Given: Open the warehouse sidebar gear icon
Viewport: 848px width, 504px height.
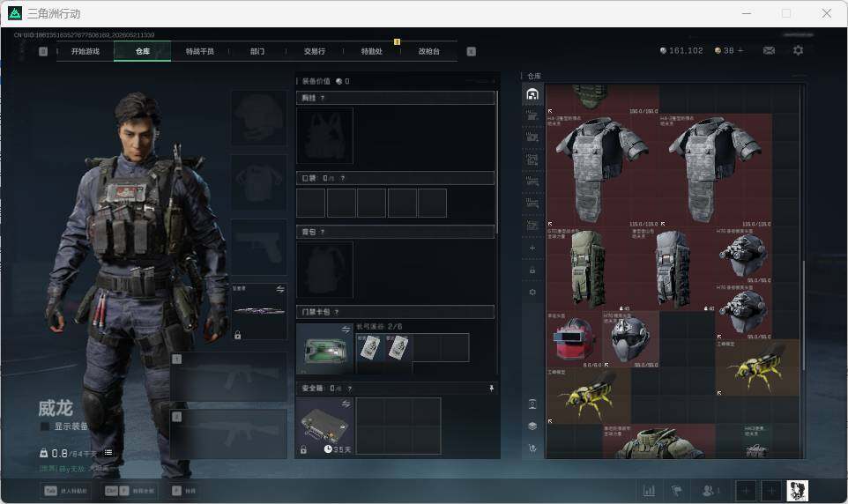Looking at the screenshot, I should click(x=532, y=292).
